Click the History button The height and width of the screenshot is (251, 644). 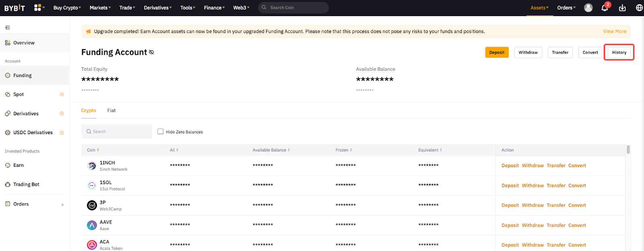(x=619, y=52)
